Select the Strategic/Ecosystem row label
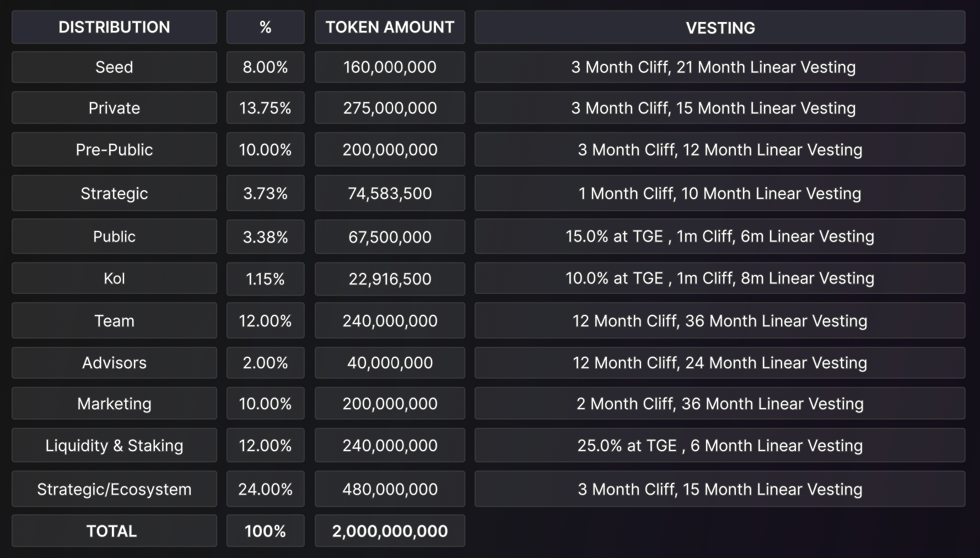The height and width of the screenshot is (558, 980). pos(114,489)
